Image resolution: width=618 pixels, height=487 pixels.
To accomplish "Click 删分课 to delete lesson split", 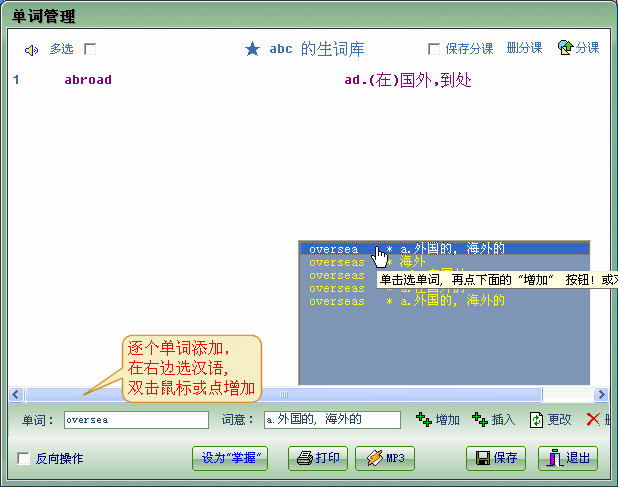I will pyautogui.click(x=524, y=49).
